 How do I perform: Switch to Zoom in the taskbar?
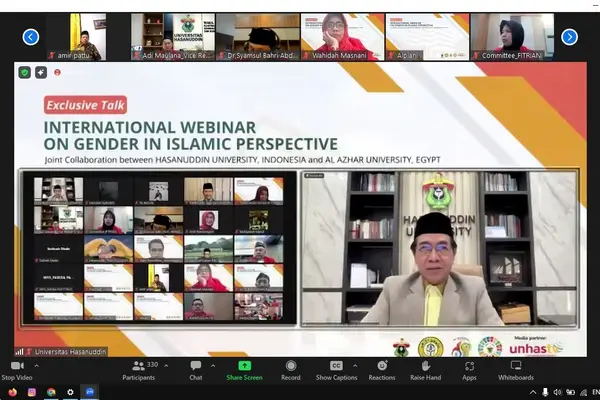[90, 392]
